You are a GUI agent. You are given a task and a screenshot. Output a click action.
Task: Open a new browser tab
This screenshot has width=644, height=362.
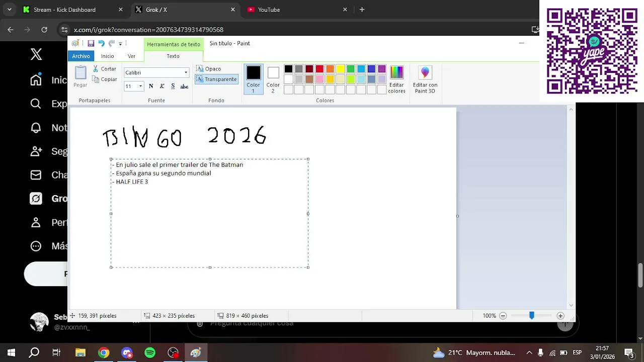tap(362, 10)
